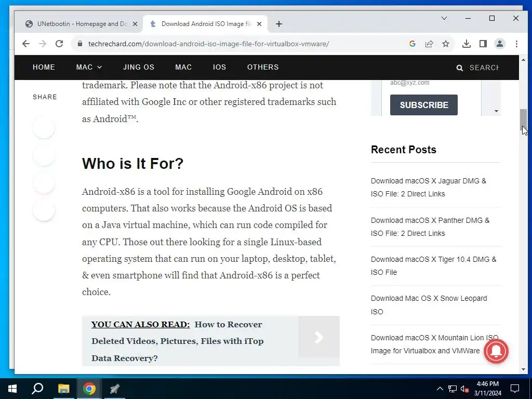Open the clock showing 4:46 PM
Viewport: 532px width, 399px height.
487,389
